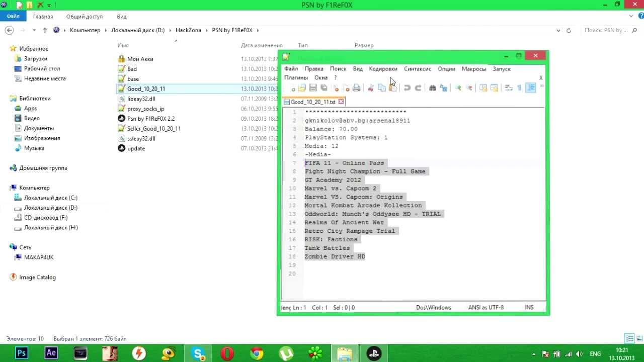Click the Save icon in the editor toolbar
Image resolution: width=644 pixels, height=362 pixels.
click(x=313, y=88)
